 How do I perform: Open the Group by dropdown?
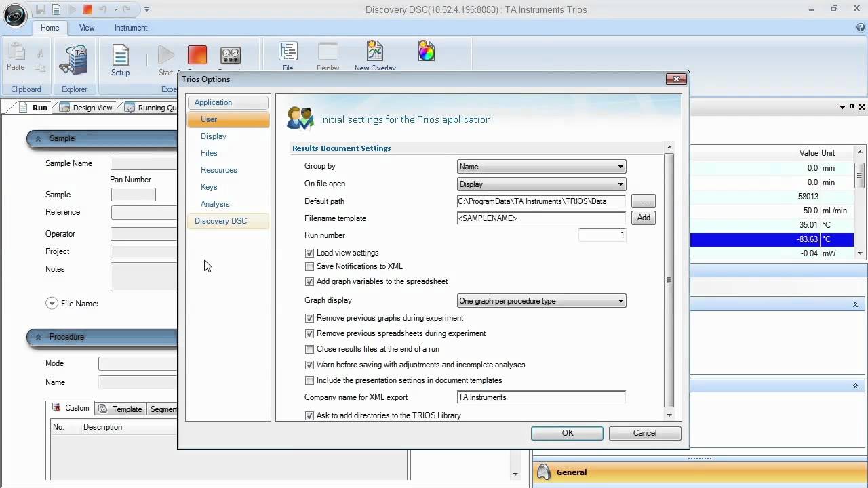pyautogui.click(x=541, y=167)
